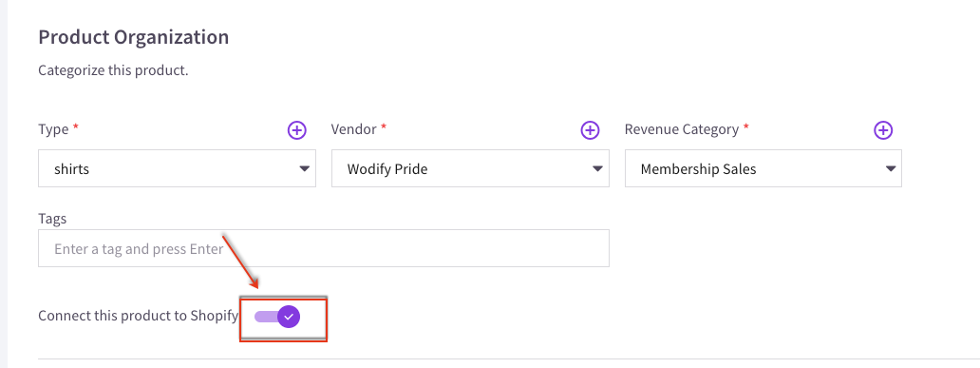The height and width of the screenshot is (368, 980).
Task: Open the Type dropdown showing shirts
Action: pyautogui.click(x=177, y=168)
